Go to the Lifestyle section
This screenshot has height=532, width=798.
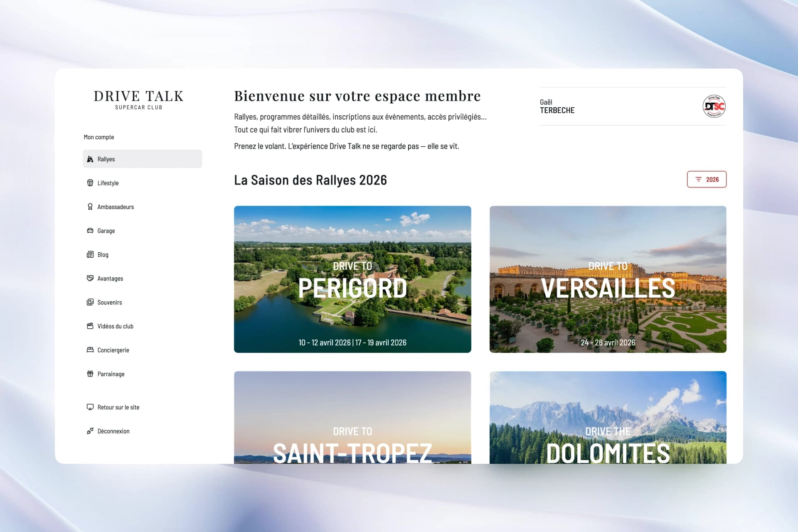(x=142, y=183)
